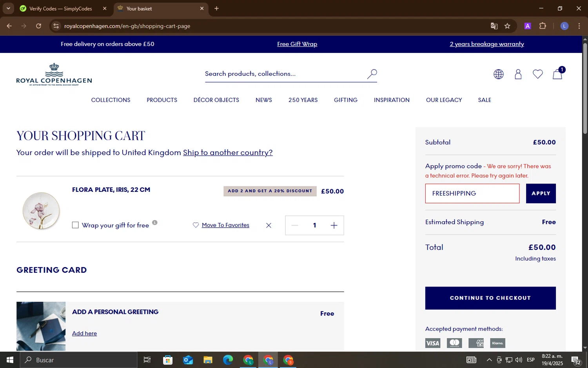Decrease quantity with the minus button
This screenshot has width=588, height=368.
(295, 225)
